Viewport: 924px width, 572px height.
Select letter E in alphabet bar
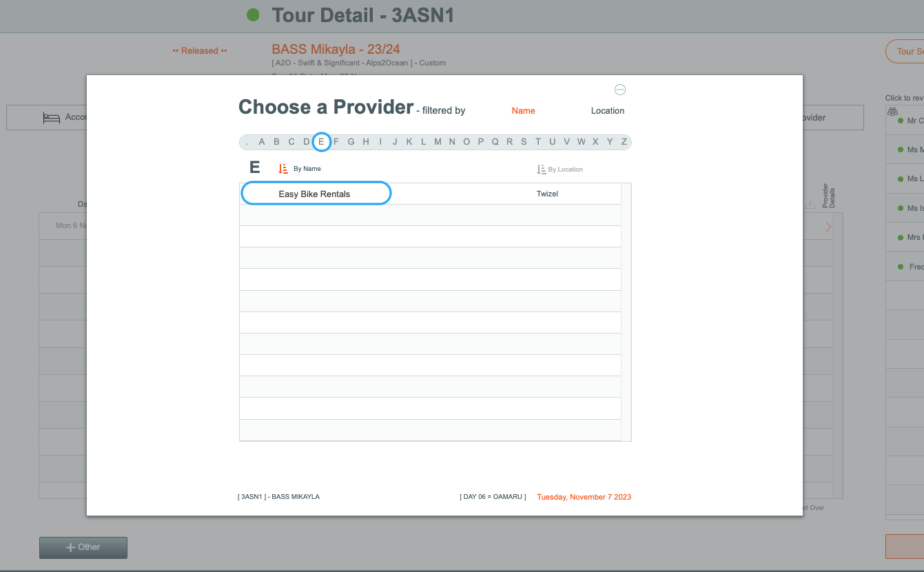[321, 142]
